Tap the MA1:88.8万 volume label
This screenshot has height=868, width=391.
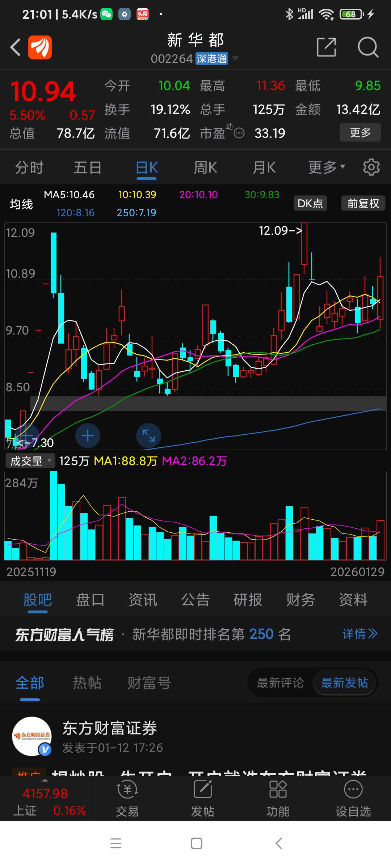125,461
